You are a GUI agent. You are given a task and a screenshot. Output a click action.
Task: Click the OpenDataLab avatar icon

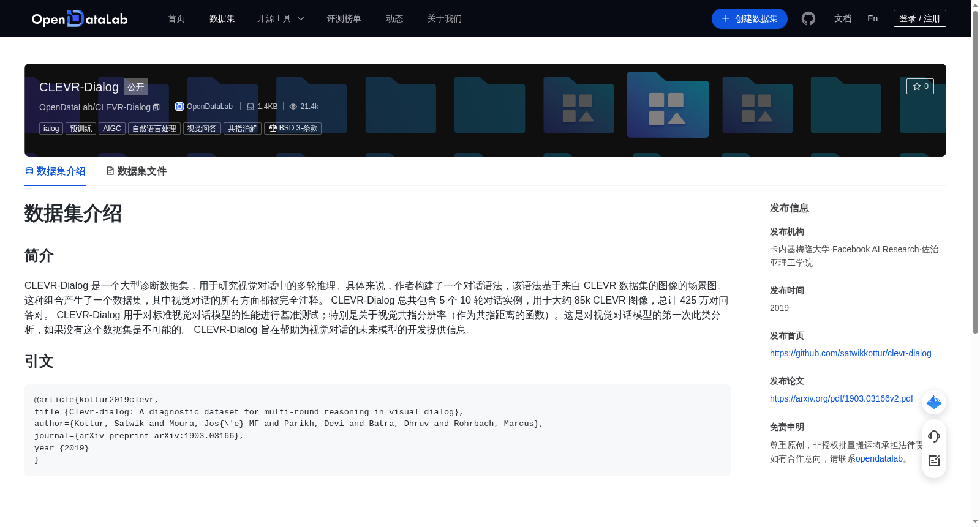179,107
